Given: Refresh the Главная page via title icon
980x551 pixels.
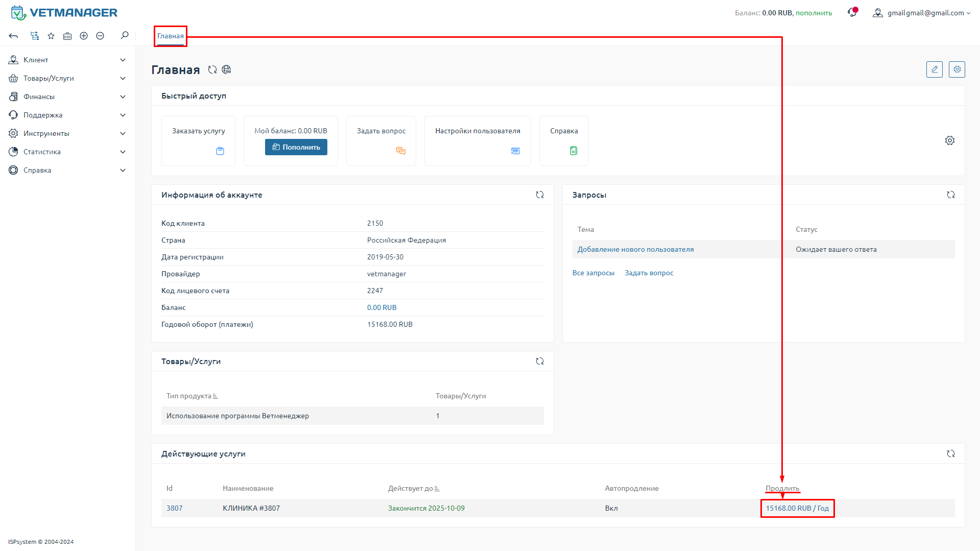Looking at the screenshot, I should 212,70.
